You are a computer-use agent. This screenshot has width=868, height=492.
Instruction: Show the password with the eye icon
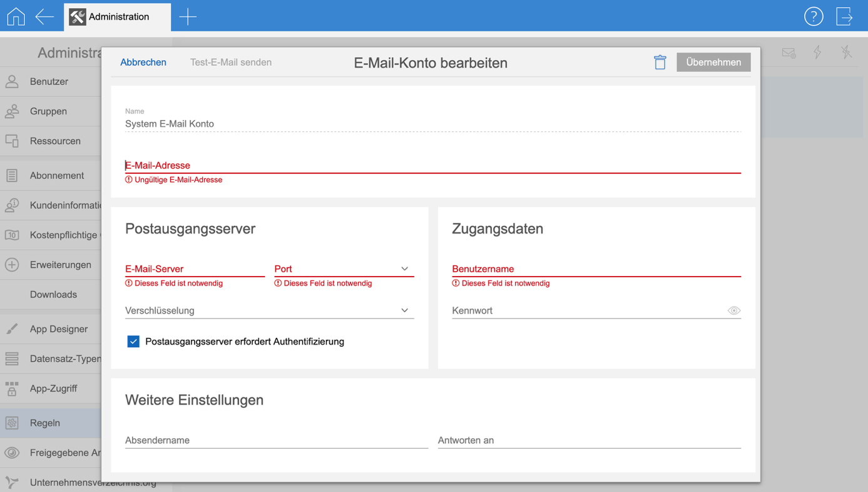click(734, 311)
